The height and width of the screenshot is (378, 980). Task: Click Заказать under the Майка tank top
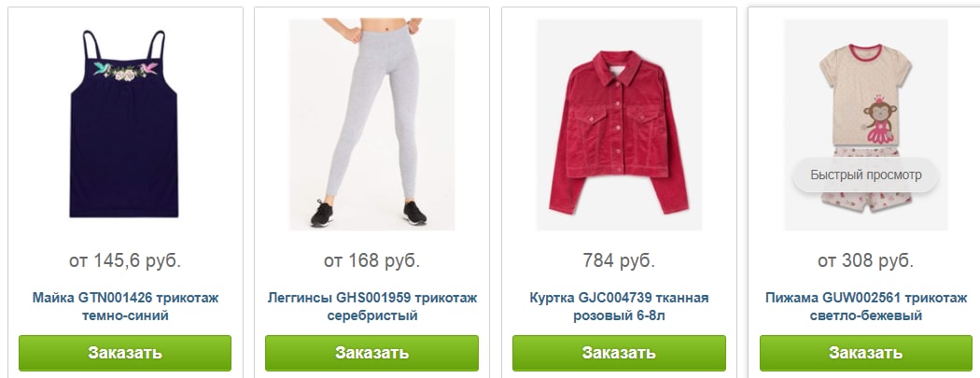tap(125, 353)
